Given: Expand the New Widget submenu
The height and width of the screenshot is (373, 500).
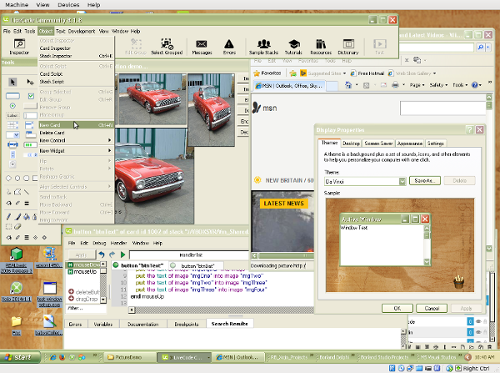Looking at the screenshot, I should click(x=76, y=151).
